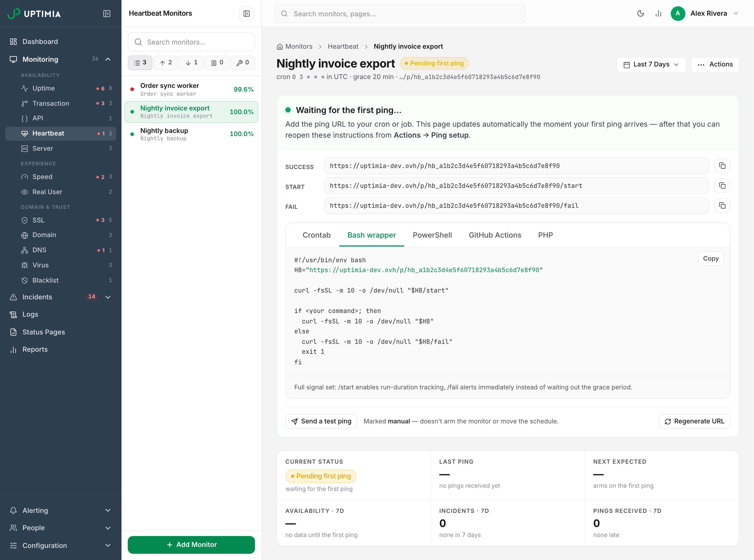This screenshot has height=560, width=754.
Task: Collapse the Monitoring section
Action: (x=108, y=59)
